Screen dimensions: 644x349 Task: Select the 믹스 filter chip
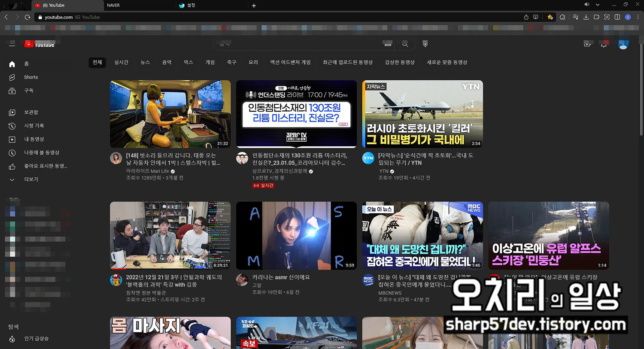click(188, 62)
